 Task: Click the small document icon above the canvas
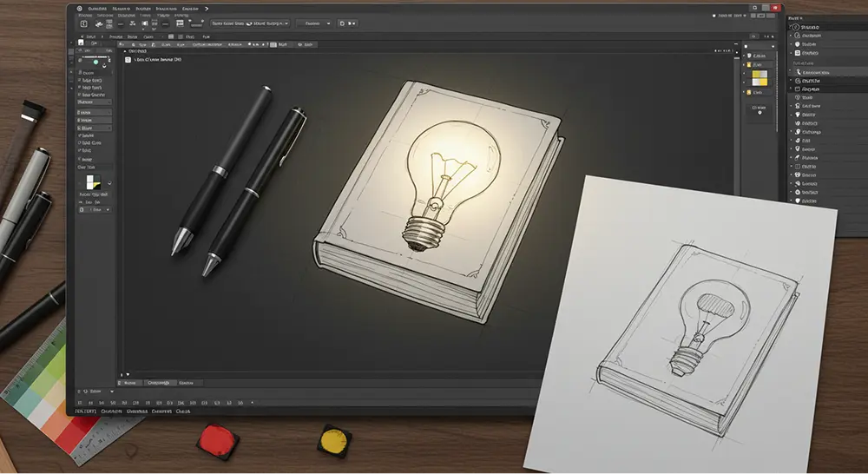[x=128, y=60]
